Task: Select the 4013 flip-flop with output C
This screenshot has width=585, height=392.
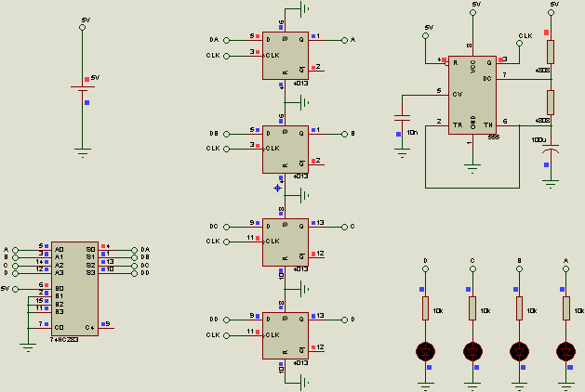Action: click(x=286, y=242)
